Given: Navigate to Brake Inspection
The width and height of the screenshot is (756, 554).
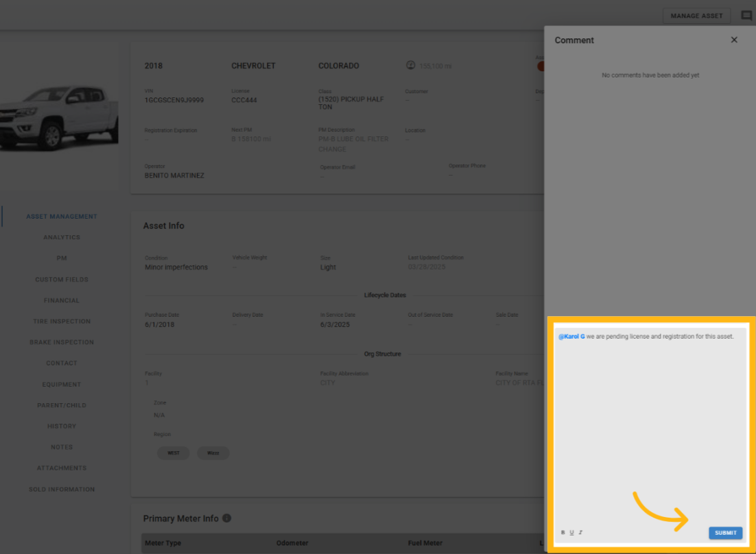Looking at the screenshot, I should tap(62, 342).
